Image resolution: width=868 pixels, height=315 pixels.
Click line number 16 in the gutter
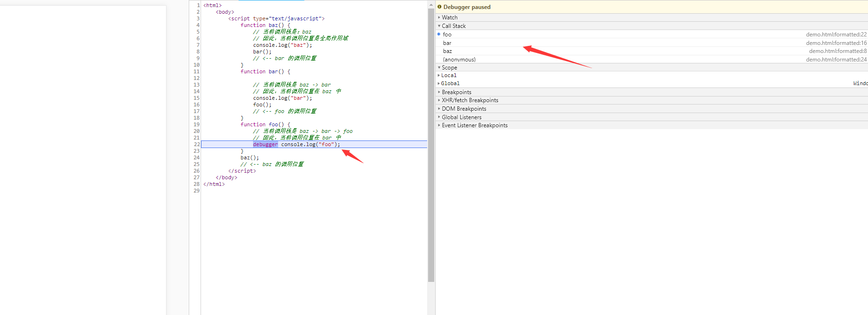click(x=197, y=105)
